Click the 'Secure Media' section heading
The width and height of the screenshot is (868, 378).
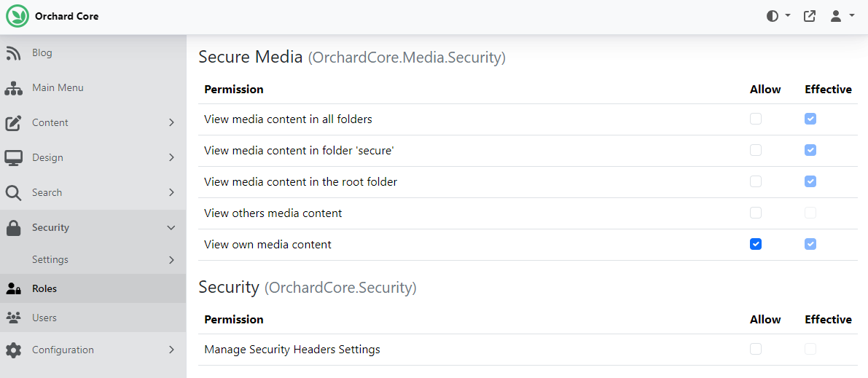pos(251,57)
